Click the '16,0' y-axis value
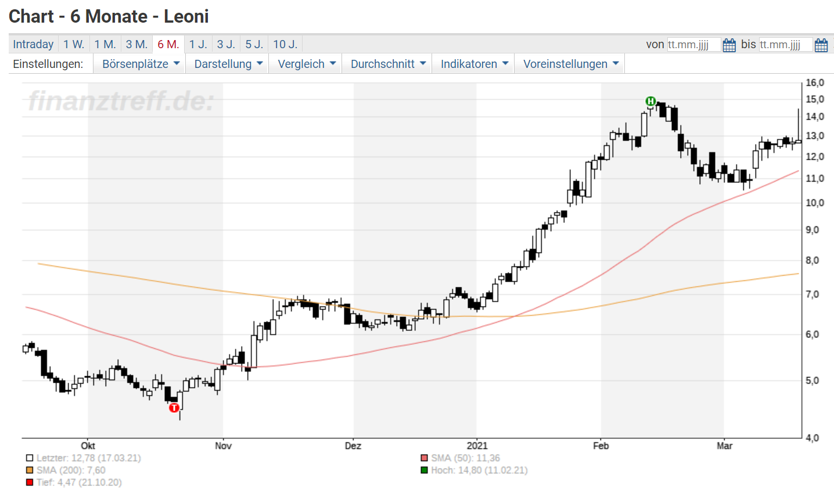The width and height of the screenshot is (834, 504). pos(815,83)
